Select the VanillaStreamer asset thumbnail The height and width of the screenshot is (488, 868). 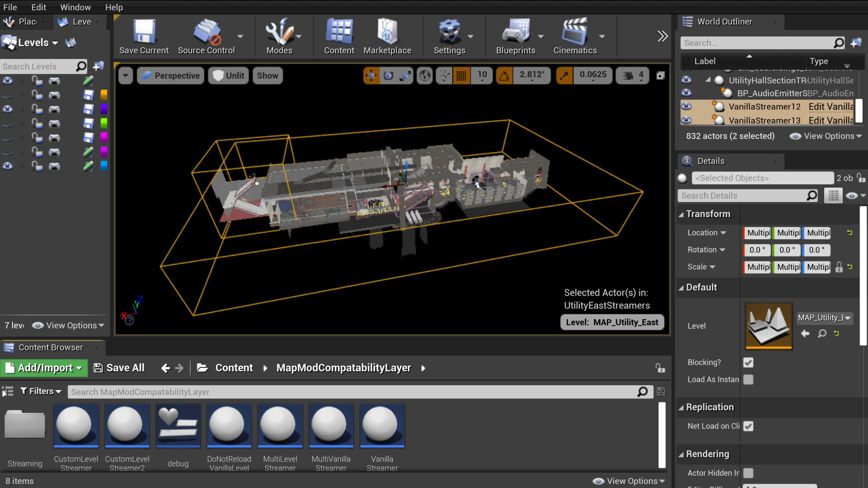[382, 426]
